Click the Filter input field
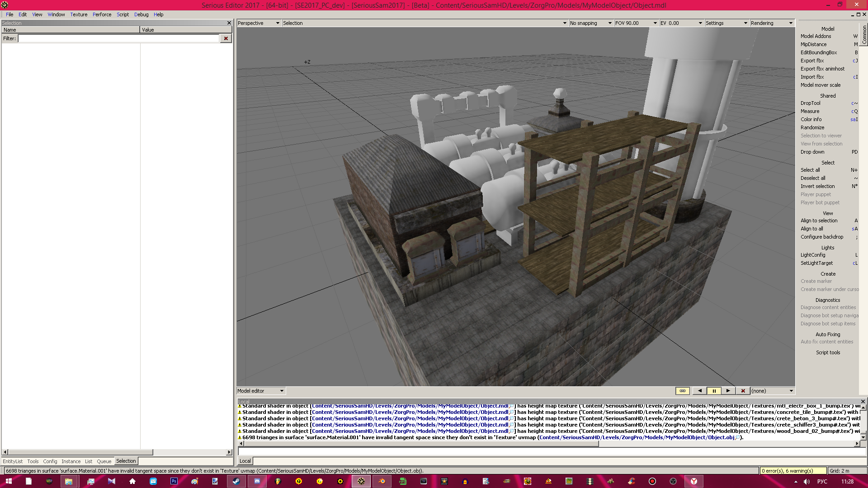This screenshot has width=868, height=488. pos(118,38)
